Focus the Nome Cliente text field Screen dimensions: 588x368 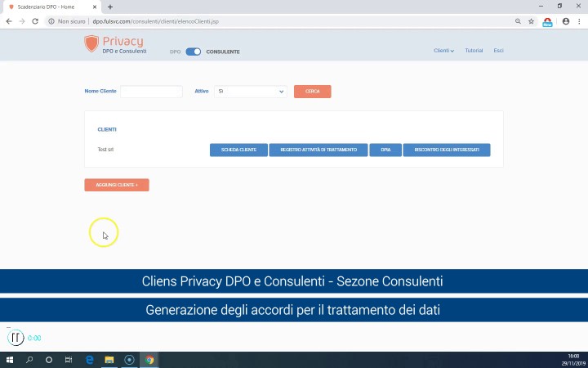(x=151, y=92)
